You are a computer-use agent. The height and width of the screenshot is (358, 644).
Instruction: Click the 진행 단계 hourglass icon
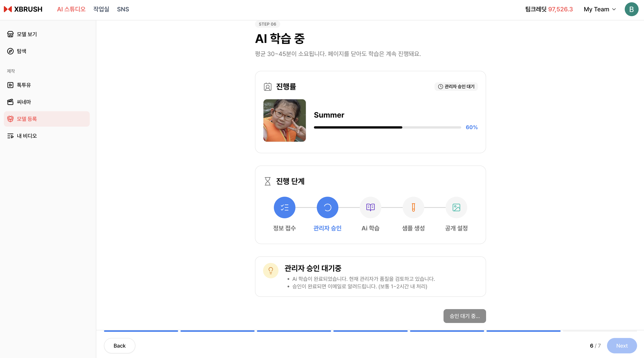[267, 181]
